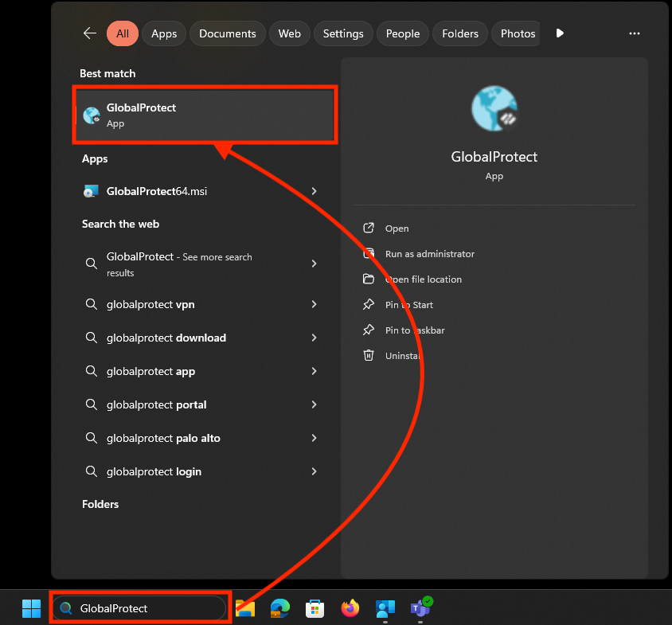Switch to the Web filter tab

[290, 33]
